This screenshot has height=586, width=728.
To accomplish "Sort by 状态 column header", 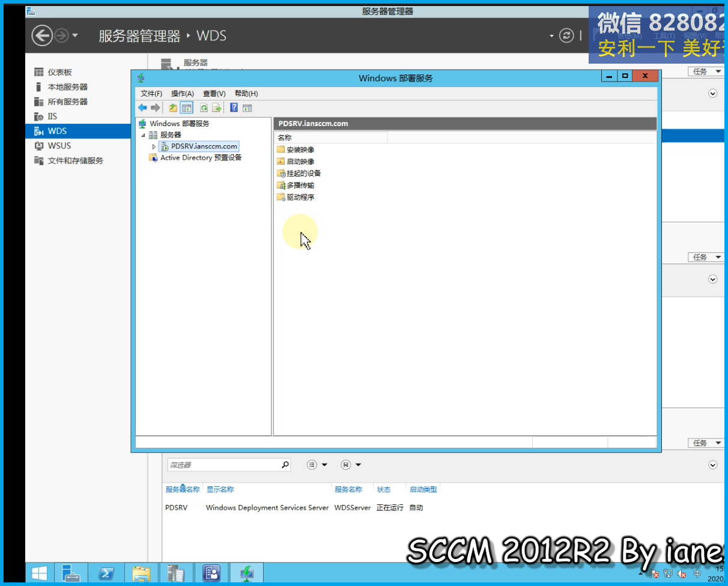I will (x=384, y=489).
